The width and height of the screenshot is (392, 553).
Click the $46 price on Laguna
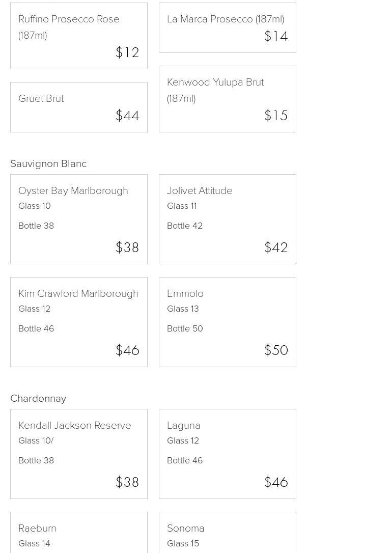pos(276,482)
